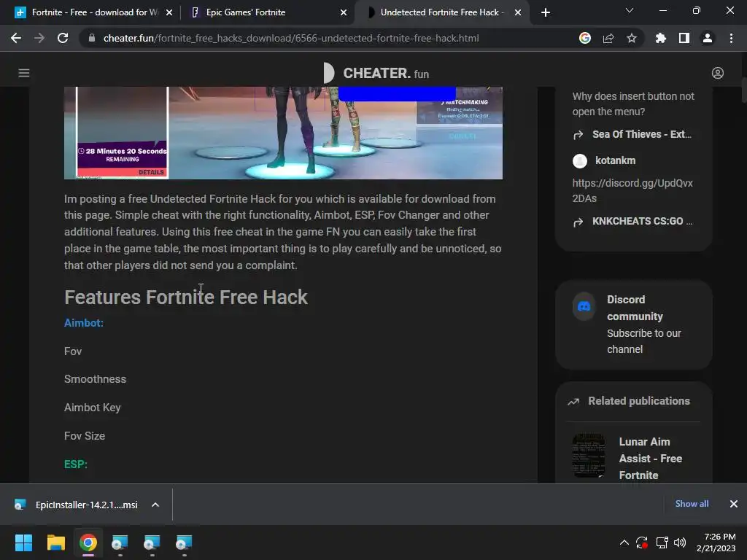Viewport: 747px width, 560px height.
Task: Click the Fortnite hack screenshot image
Action: (x=283, y=133)
